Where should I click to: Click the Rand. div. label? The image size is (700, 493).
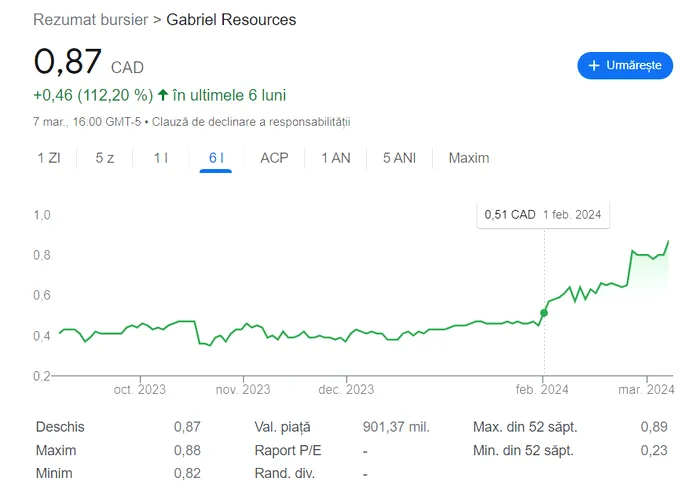coord(285,473)
